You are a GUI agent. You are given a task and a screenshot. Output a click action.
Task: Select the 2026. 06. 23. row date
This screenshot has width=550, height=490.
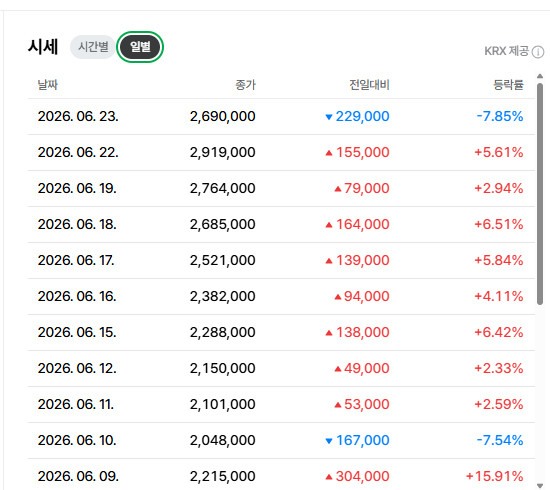click(78, 116)
